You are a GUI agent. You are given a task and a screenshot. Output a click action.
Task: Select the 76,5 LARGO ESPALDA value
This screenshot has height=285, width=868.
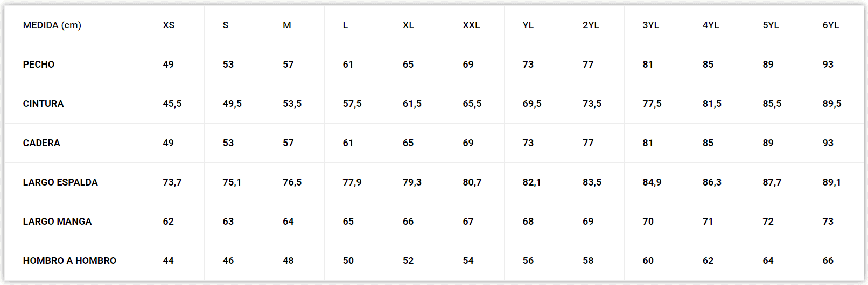[292, 182]
